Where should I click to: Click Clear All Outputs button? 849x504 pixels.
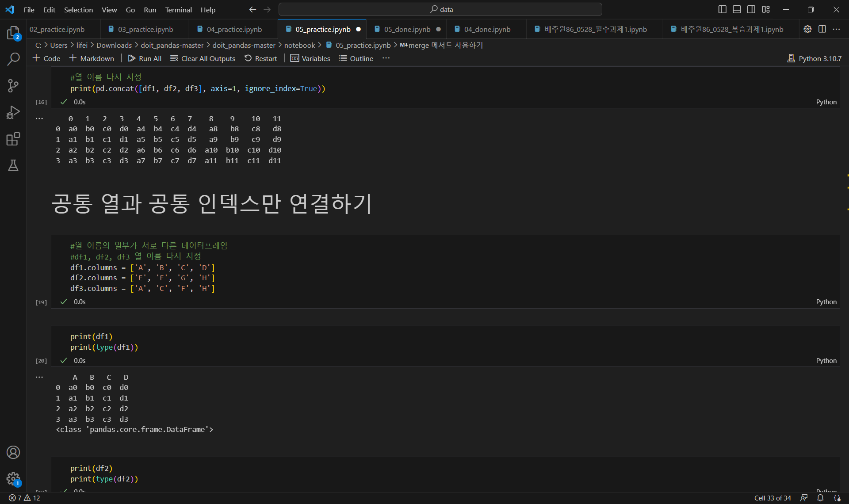203,58
